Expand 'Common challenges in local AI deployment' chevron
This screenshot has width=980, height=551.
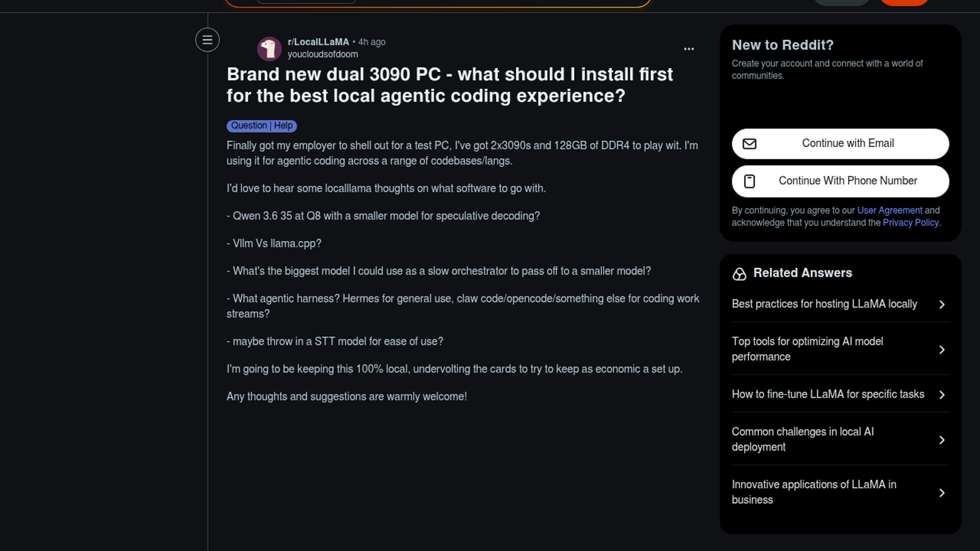[942, 440]
